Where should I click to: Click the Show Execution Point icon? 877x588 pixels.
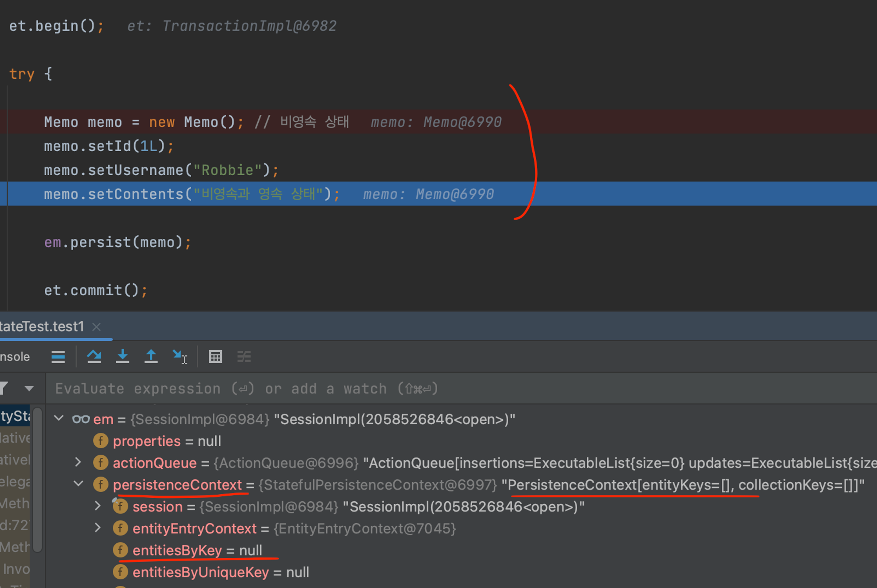pyautogui.click(x=58, y=357)
